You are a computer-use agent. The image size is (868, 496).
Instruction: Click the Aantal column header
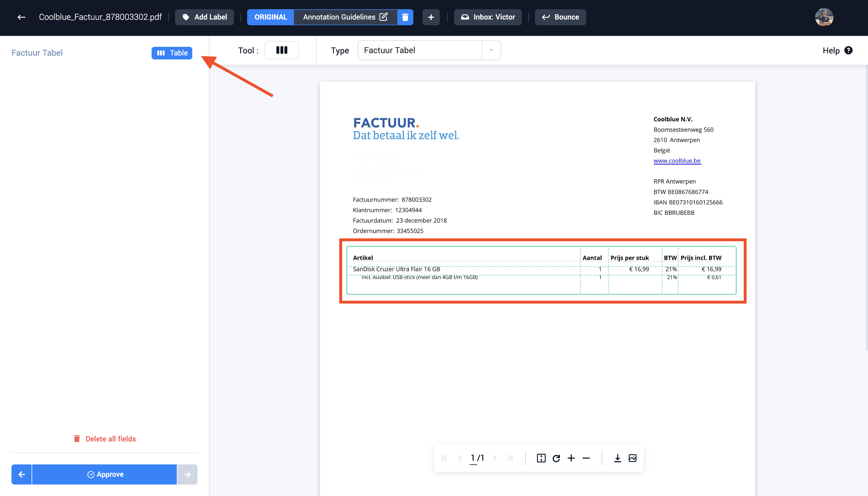pyautogui.click(x=592, y=258)
